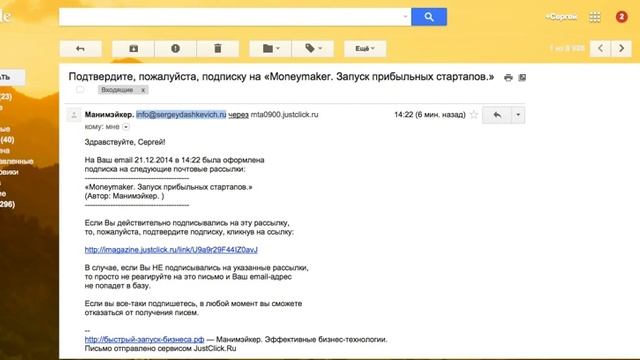Viewport: 640px width, 360px height.
Task: Open more reply options dropdown
Action: (518, 115)
